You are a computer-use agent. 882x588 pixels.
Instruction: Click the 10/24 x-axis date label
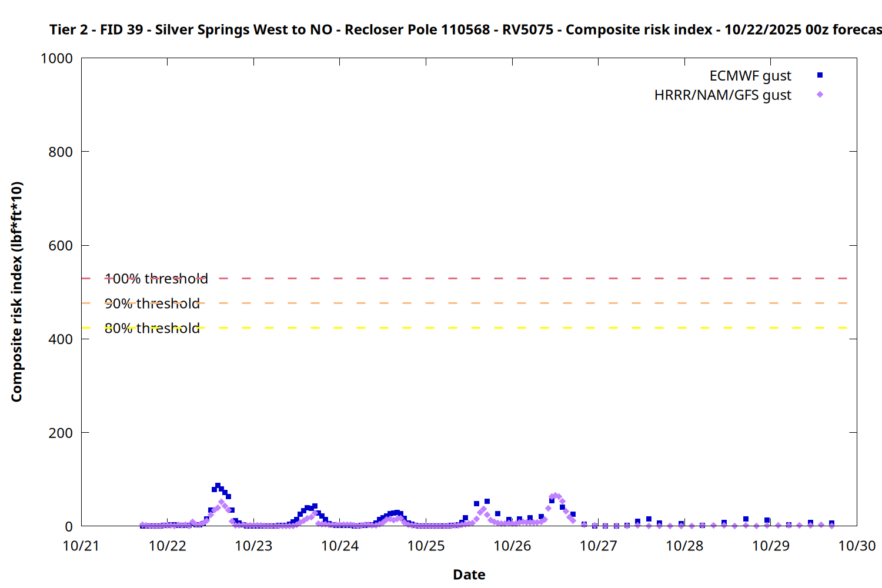tap(340, 546)
